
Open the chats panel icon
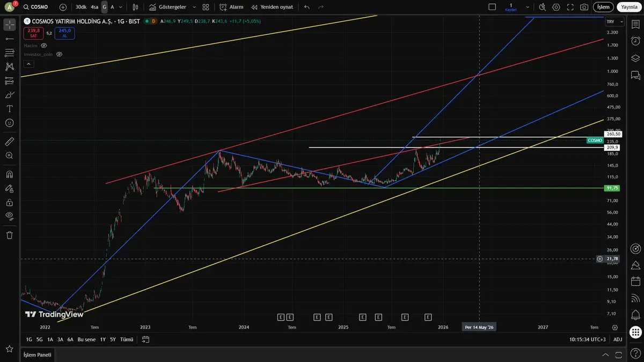[x=635, y=75]
